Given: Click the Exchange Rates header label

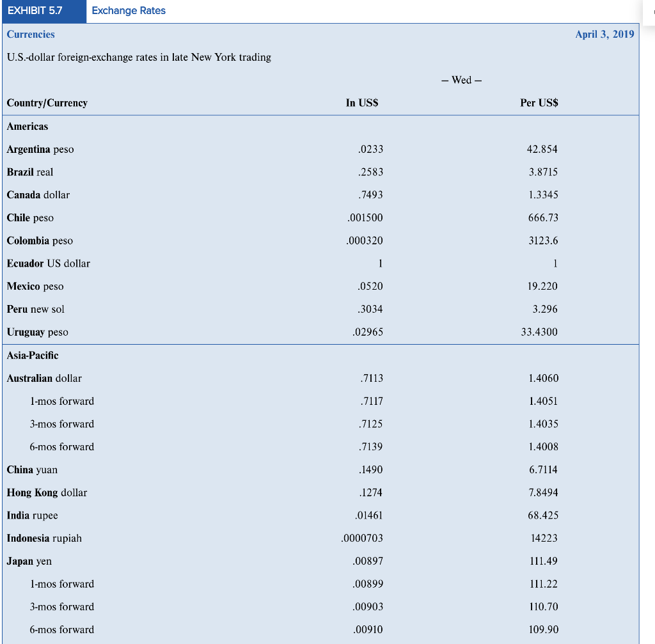Looking at the screenshot, I should tap(127, 11).
